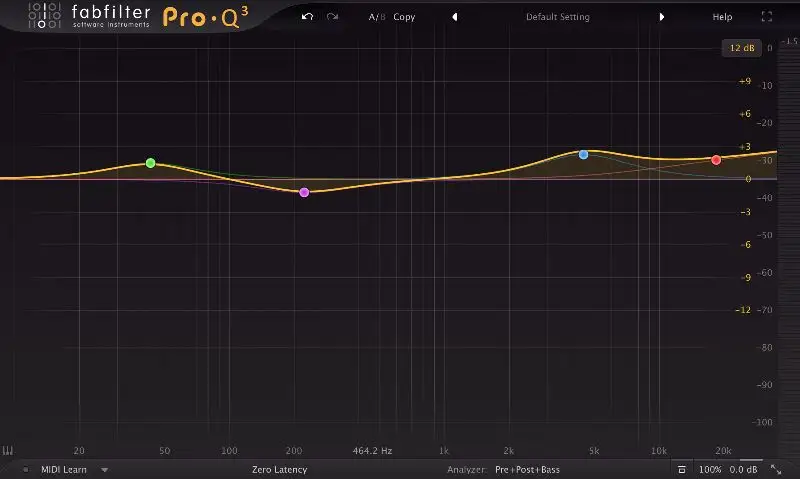Open the Default Setting preset menu
800x479 pixels.
(x=557, y=17)
